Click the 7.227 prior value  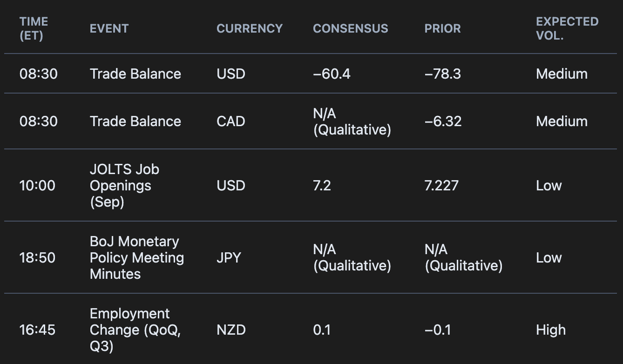pyautogui.click(x=441, y=186)
